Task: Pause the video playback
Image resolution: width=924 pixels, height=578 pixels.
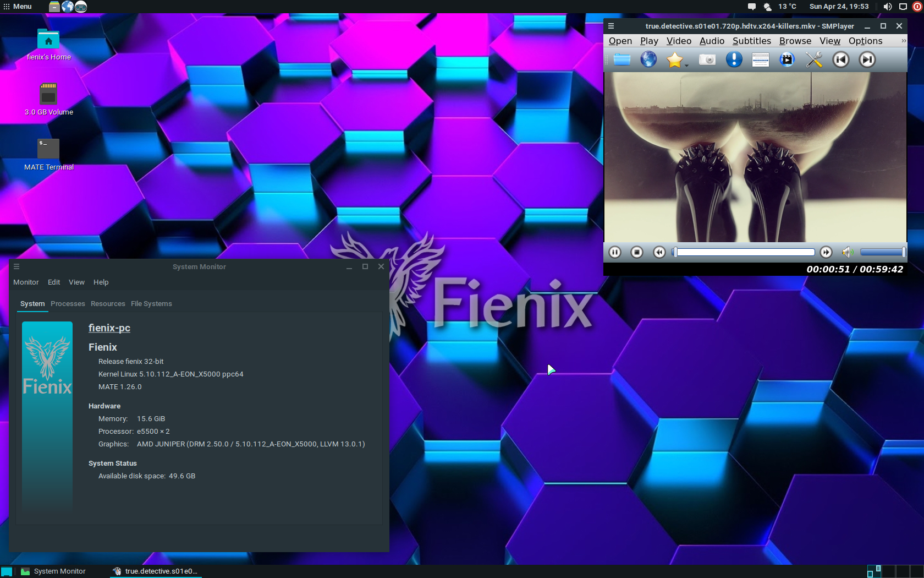Action: (615, 252)
